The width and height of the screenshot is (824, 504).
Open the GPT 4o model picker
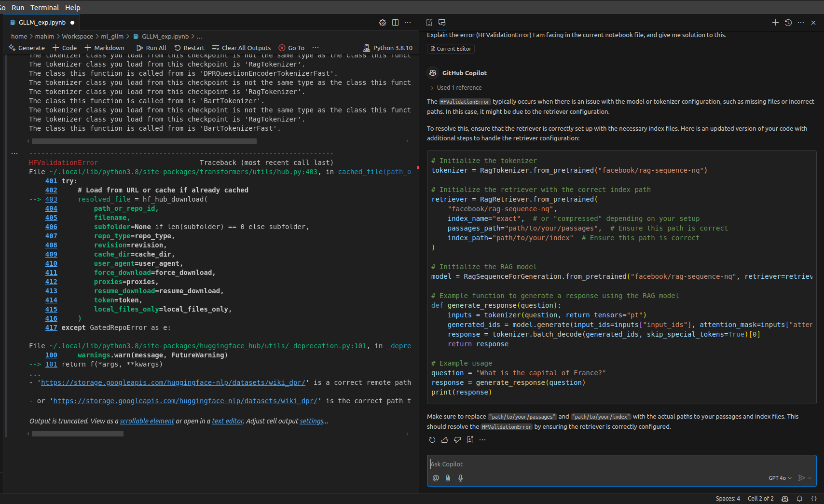coord(780,478)
